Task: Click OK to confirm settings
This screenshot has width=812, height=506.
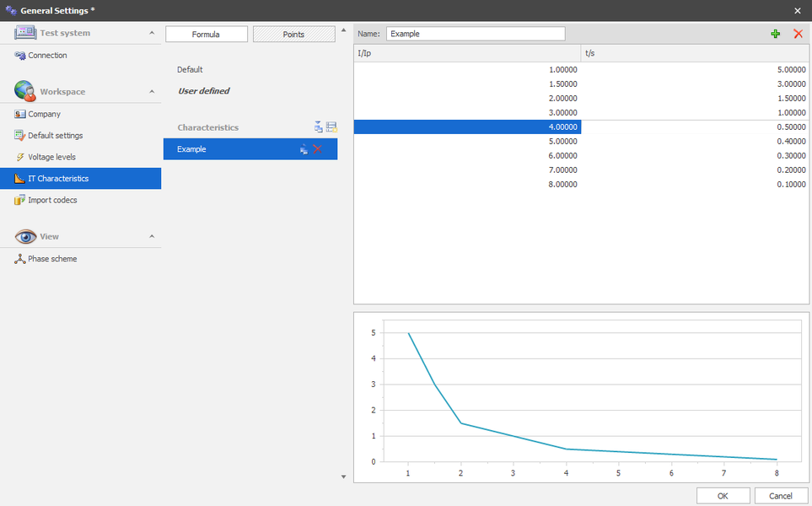Action: (x=723, y=496)
